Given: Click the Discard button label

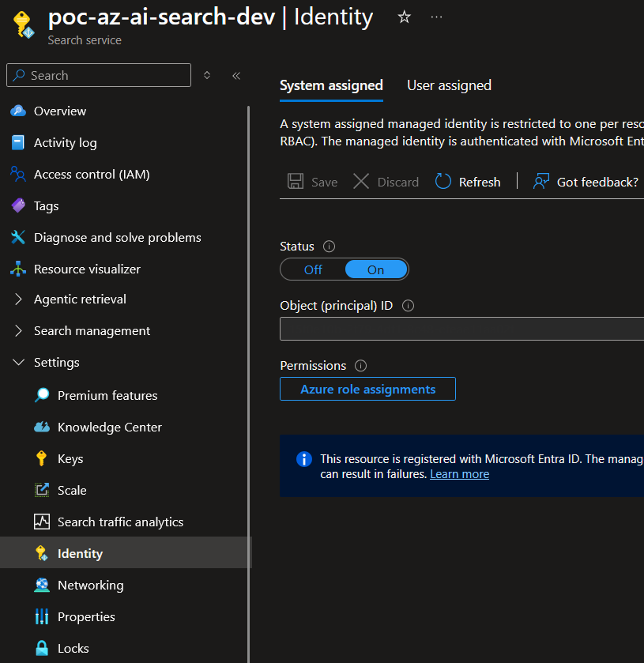Looking at the screenshot, I should [398, 182].
